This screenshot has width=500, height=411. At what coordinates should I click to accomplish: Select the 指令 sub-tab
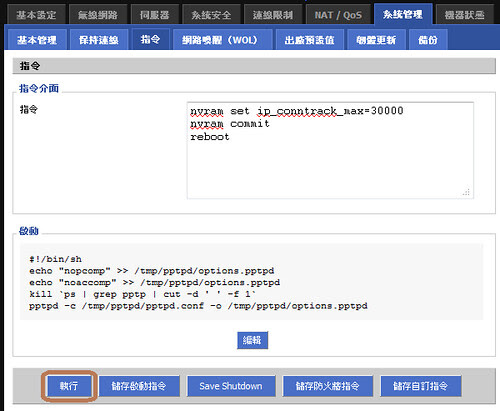click(x=150, y=39)
